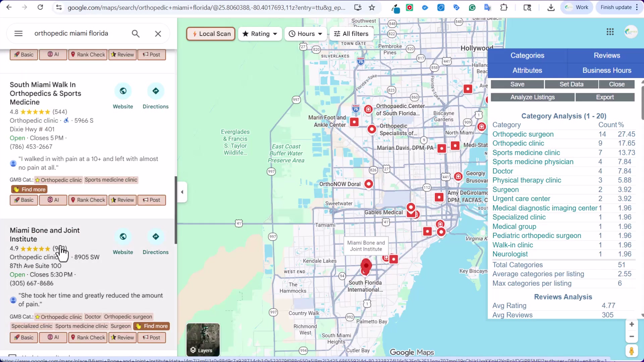Open the browser extensions puzzle icon
The height and width of the screenshot is (362, 644).
pos(504,7)
